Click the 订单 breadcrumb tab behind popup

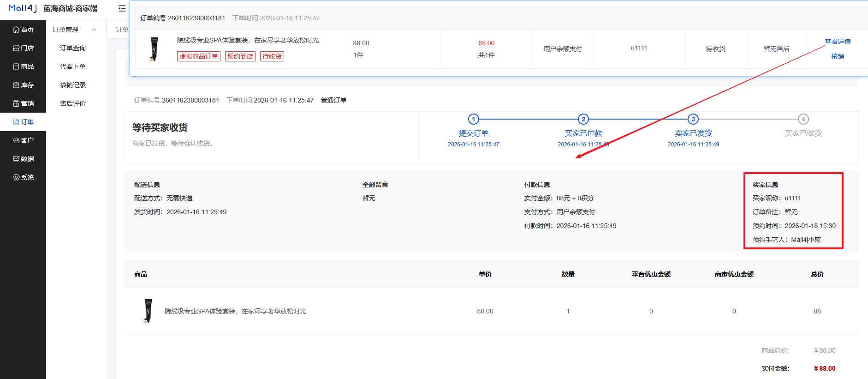[122, 30]
